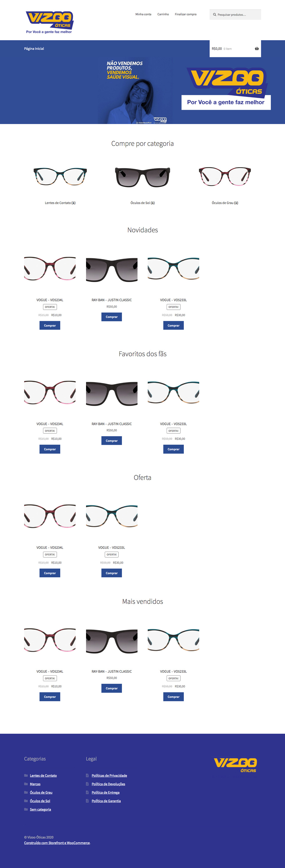Open the Minha conta menu item
This screenshot has width=285, height=868.
(x=143, y=14)
